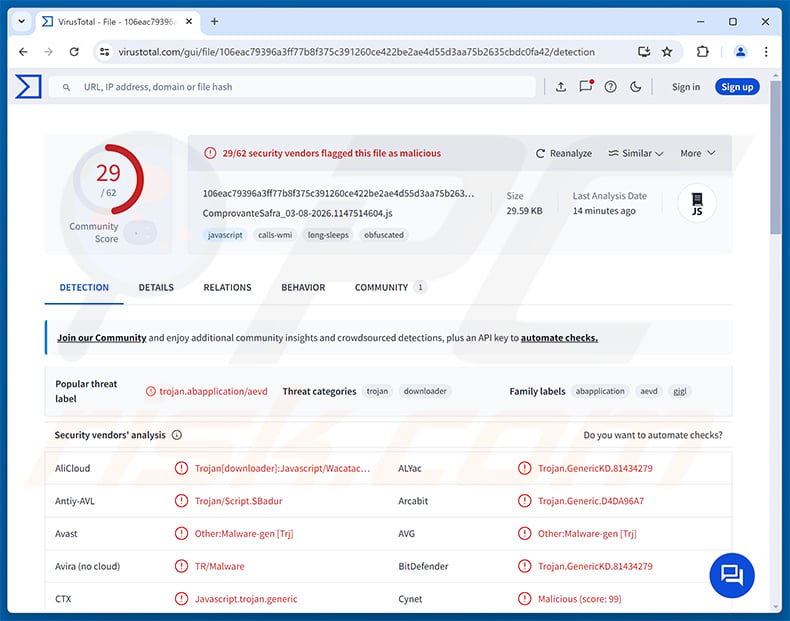
Task: Open the tab search dropdown arrow
Action: (22, 22)
